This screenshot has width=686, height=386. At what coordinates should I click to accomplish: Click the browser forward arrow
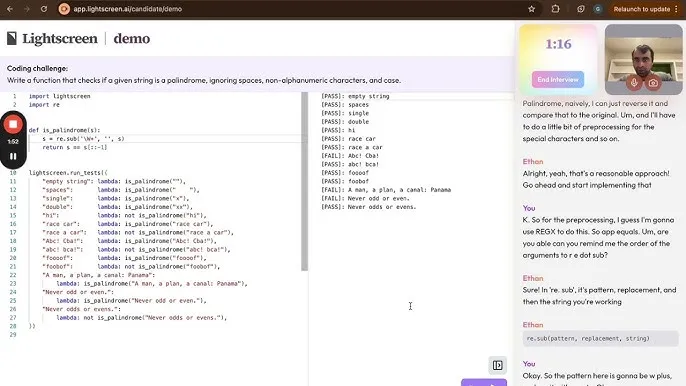click(27, 9)
